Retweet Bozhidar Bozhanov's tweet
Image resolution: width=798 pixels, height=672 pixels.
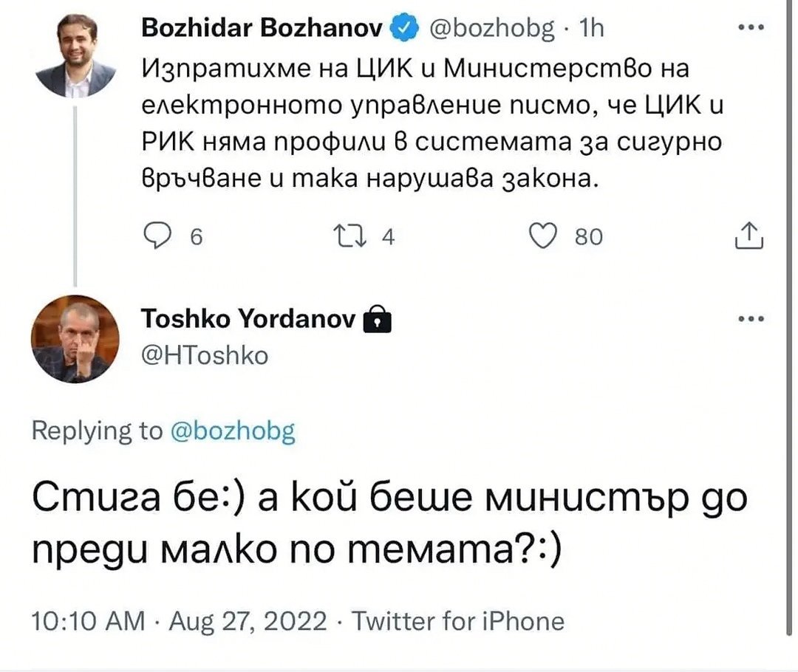pyautogui.click(x=367, y=236)
